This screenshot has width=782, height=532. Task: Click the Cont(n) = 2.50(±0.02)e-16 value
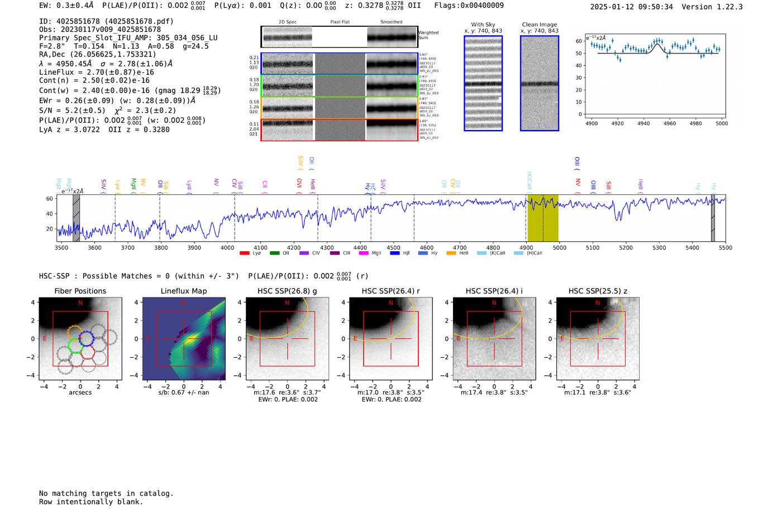pyautogui.click(x=94, y=80)
